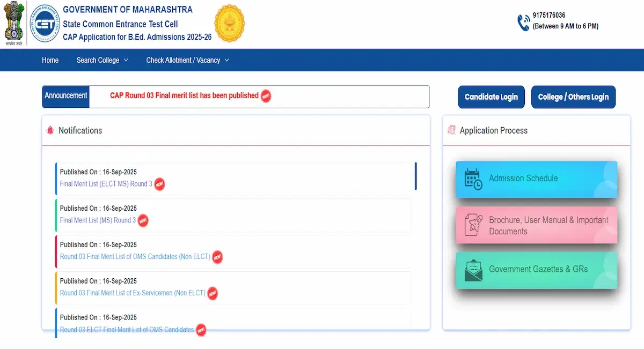This screenshot has height=349, width=644.
Task: Click Published On date above ELCT List of OMS Candidates
Action: (98, 317)
